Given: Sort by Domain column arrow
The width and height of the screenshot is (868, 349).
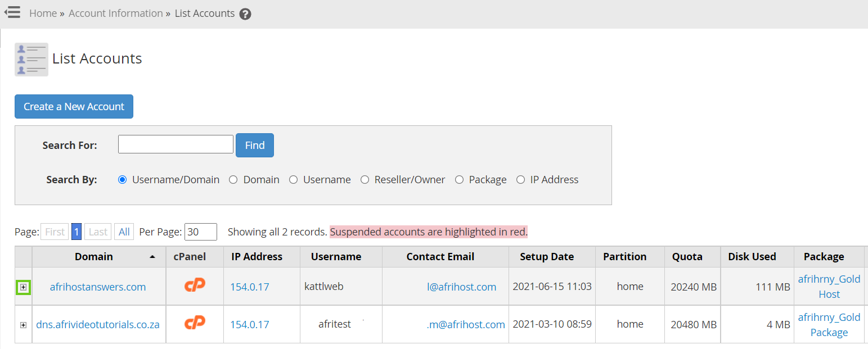Looking at the screenshot, I should (x=152, y=257).
